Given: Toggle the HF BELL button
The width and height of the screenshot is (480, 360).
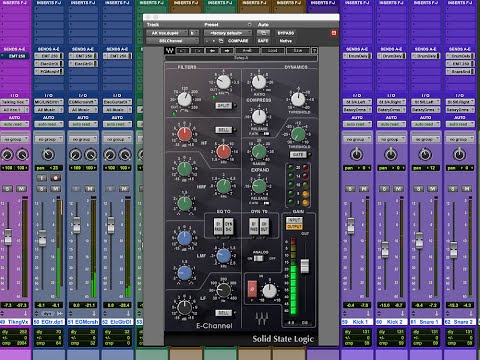Looking at the screenshot, I should click(223, 130).
